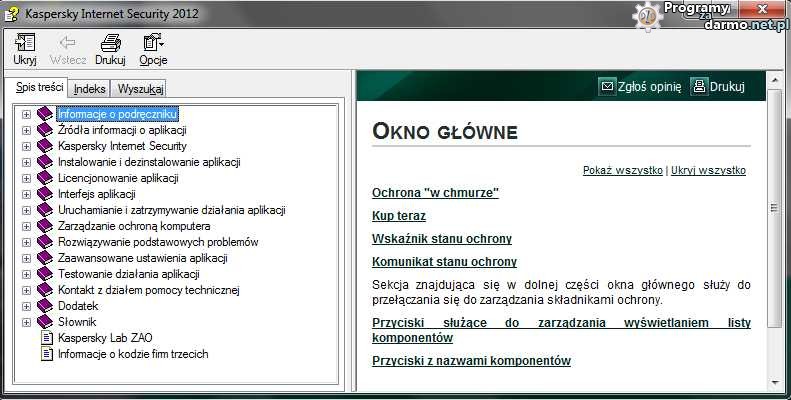Image resolution: width=791 pixels, height=400 pixels.
Task: Expand the Interfejs aplikacji tree node
Action: point(27,194)
